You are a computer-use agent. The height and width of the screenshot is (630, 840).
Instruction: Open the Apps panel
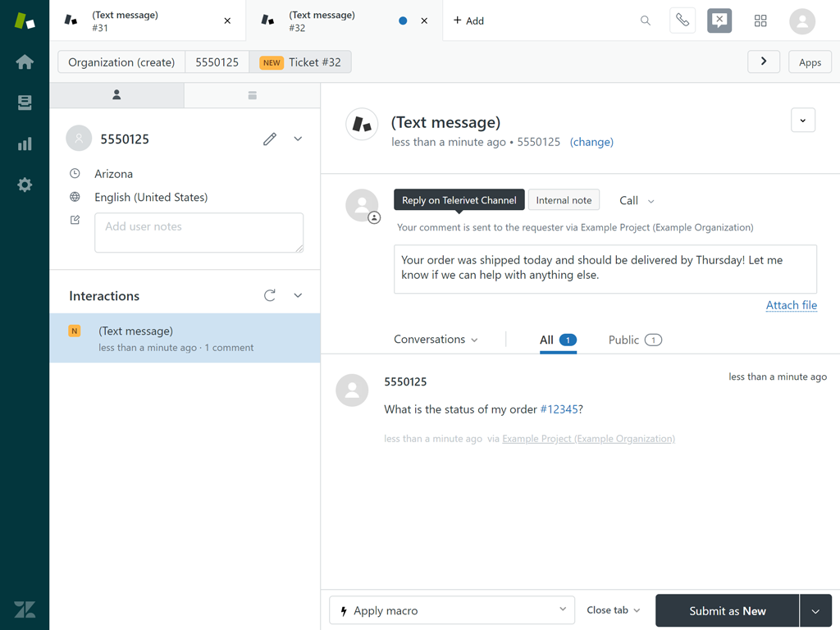810,62
